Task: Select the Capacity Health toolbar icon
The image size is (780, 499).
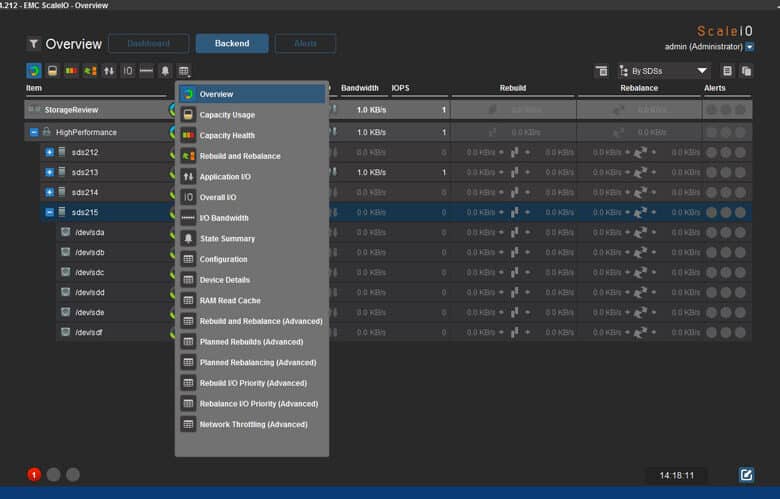Action: (71, 71)
